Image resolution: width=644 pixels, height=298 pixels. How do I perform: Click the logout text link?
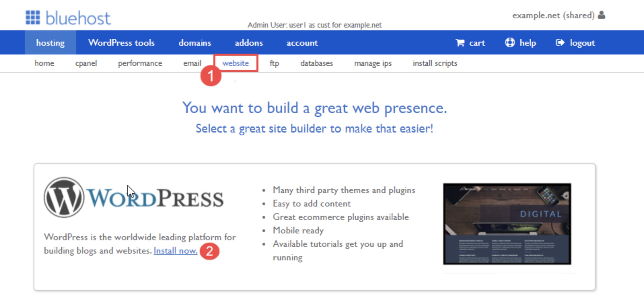click(582, 43)
